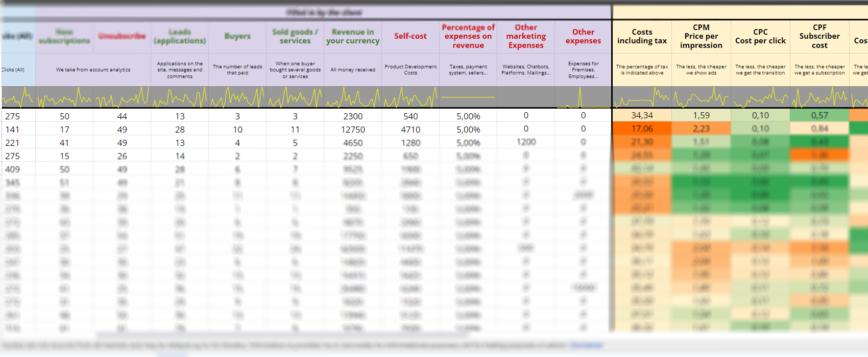Click the cell showing 1200 marketing expenses
This screenshot has height=357, width=868.
coord(526,142)
